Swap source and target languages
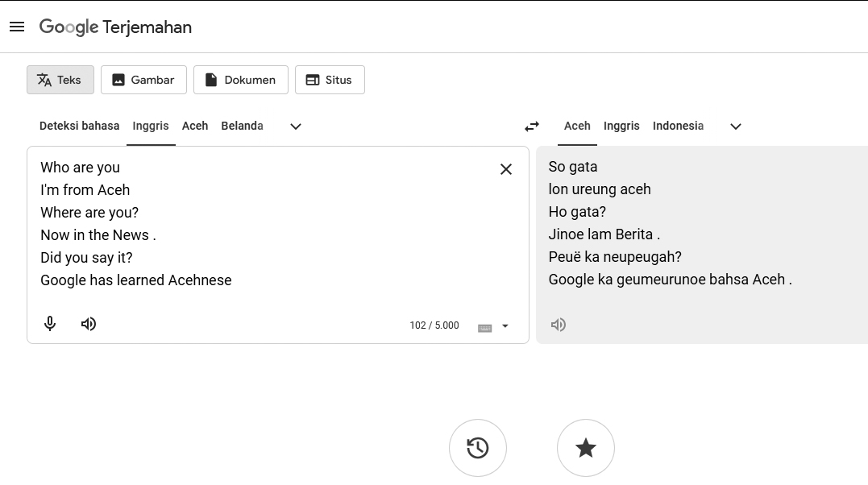Viewport: 868px width, 485px height. click(x=532, y=126)
